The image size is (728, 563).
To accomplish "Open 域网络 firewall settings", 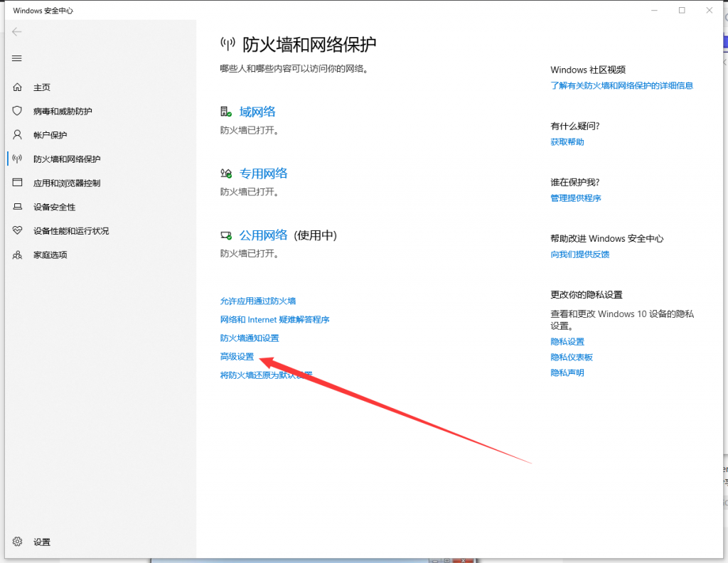I will 257,112.
